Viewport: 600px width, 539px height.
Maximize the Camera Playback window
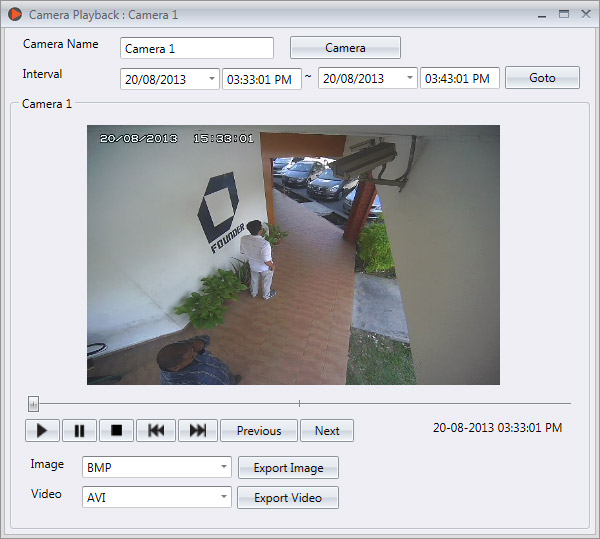click(x=564, y=15)
